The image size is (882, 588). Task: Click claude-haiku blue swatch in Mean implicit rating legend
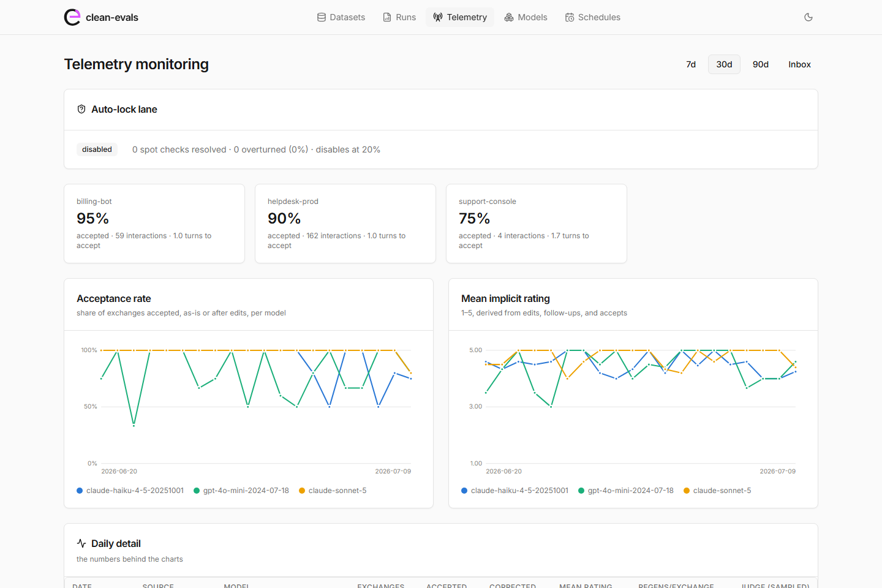(464, 491)
